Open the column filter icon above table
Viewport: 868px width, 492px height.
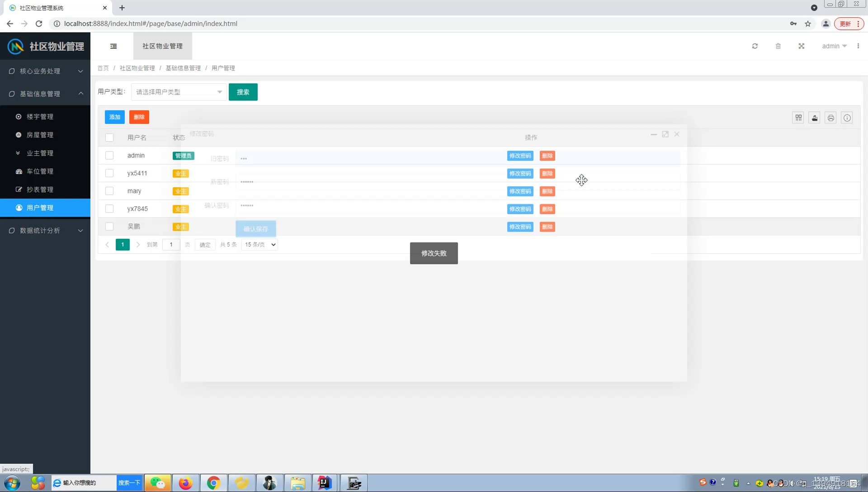point(798,118)
